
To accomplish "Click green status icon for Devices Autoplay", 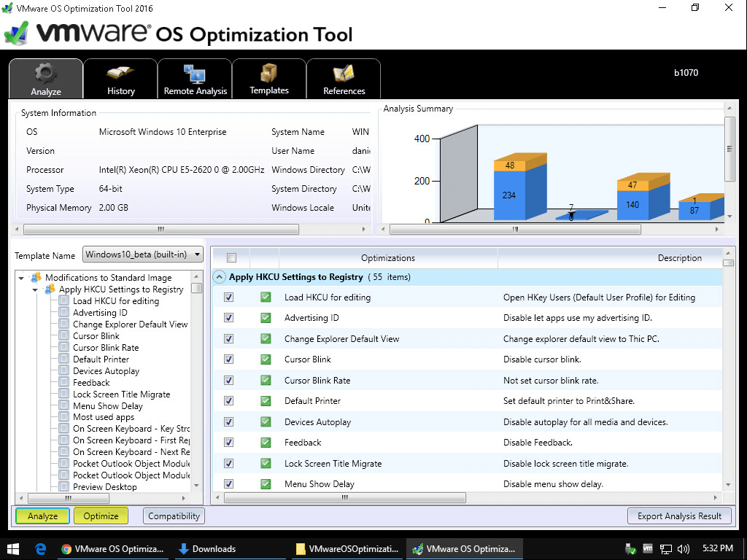I will point(266,421).
